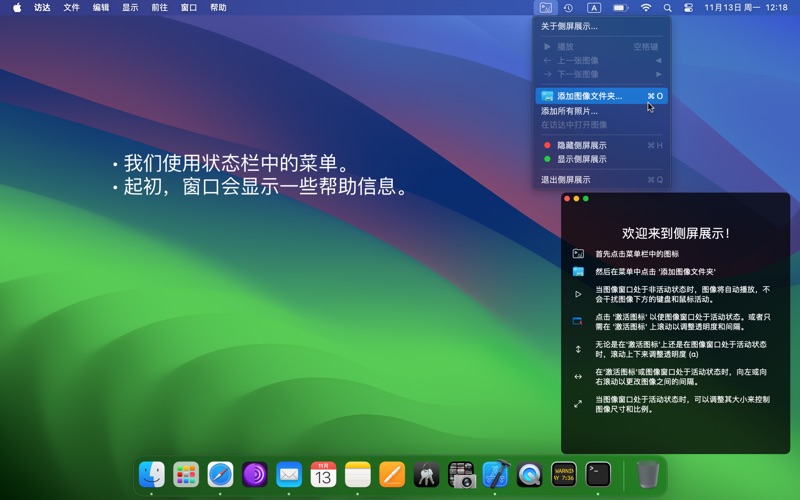Open the Time Machine menu bar icon

pos(568,8)
